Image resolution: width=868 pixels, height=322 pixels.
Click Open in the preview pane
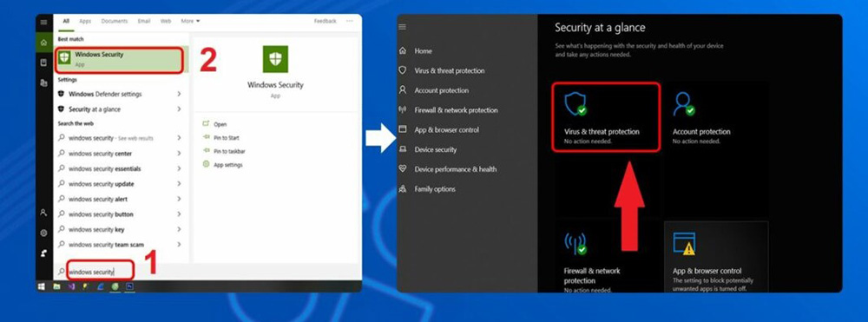coord(220,124)
